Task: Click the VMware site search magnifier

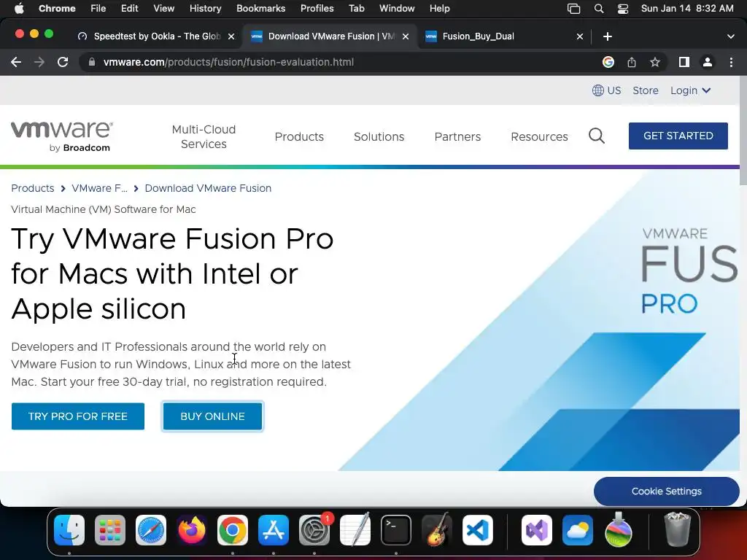Action: (x=597, y=136)
